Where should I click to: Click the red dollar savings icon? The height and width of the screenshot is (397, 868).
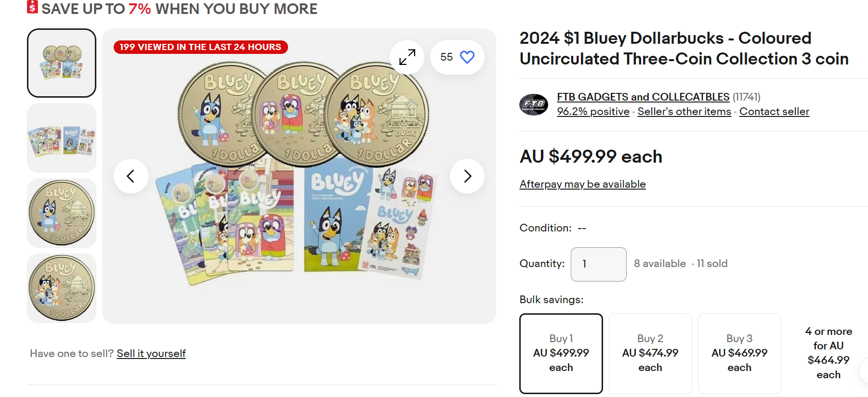31,8
